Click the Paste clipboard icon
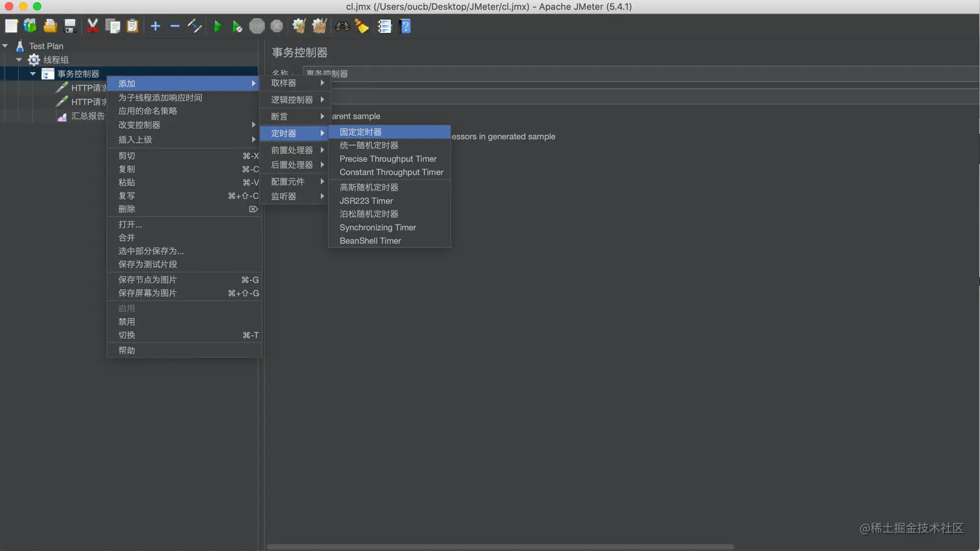This screenshot has width=980, height=551. click(132, 26)
